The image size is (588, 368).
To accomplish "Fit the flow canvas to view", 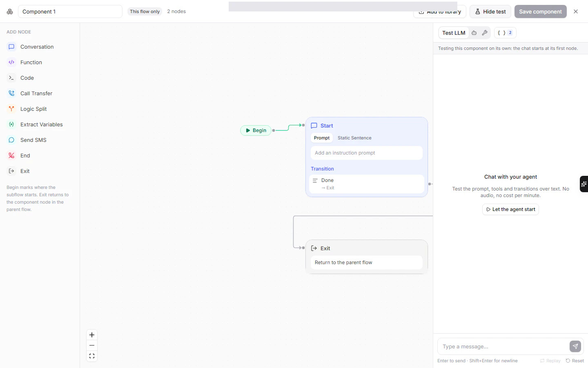I will (92, 356).
